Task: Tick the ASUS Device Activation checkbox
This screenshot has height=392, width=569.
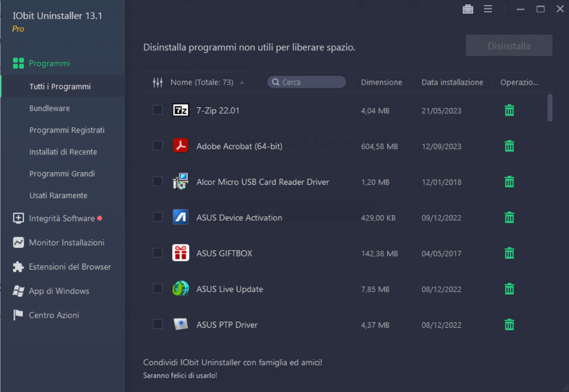Action: 157,217
